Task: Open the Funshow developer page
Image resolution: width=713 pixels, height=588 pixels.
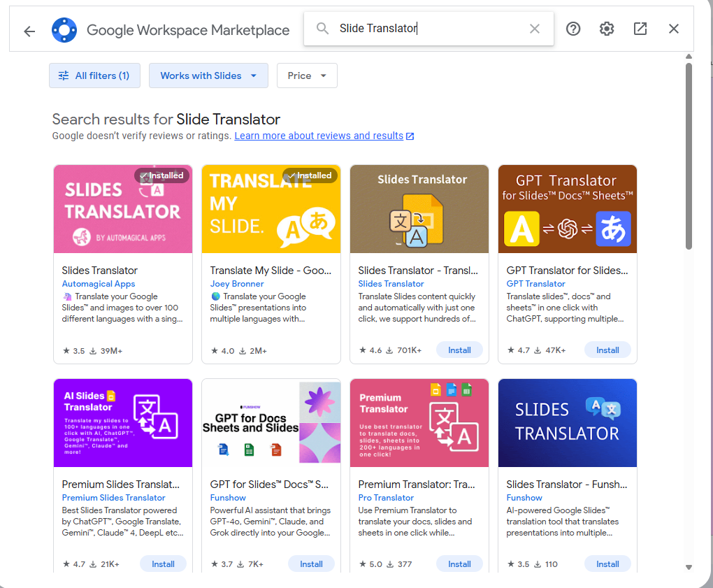Action: click(228, 497)
